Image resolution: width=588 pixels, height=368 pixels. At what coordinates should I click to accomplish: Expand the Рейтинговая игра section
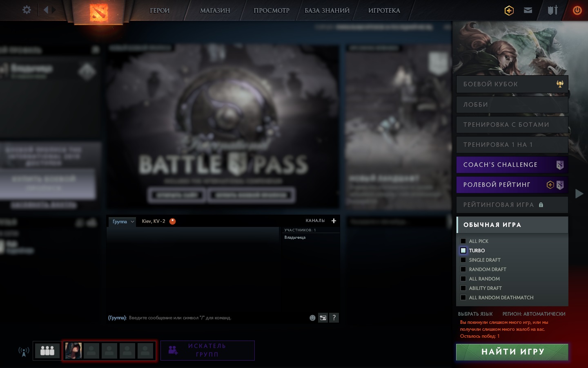tap(512, 205)
